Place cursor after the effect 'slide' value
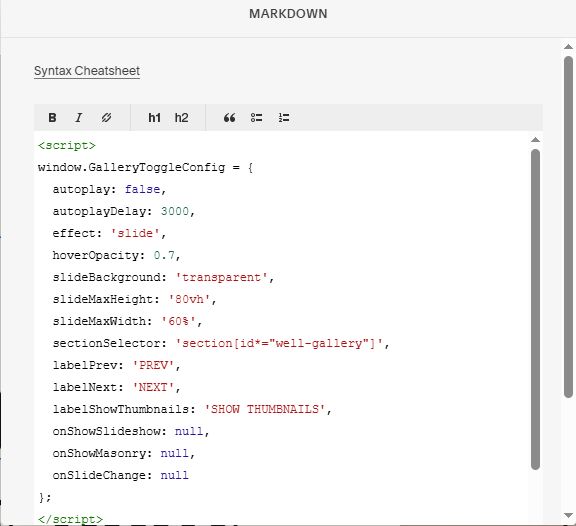The width and height of the screenshot is (576, 526). pos(163,234)
